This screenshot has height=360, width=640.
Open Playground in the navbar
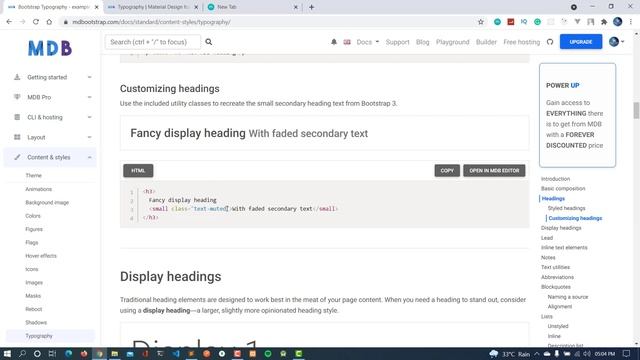[x=452, y=42]
